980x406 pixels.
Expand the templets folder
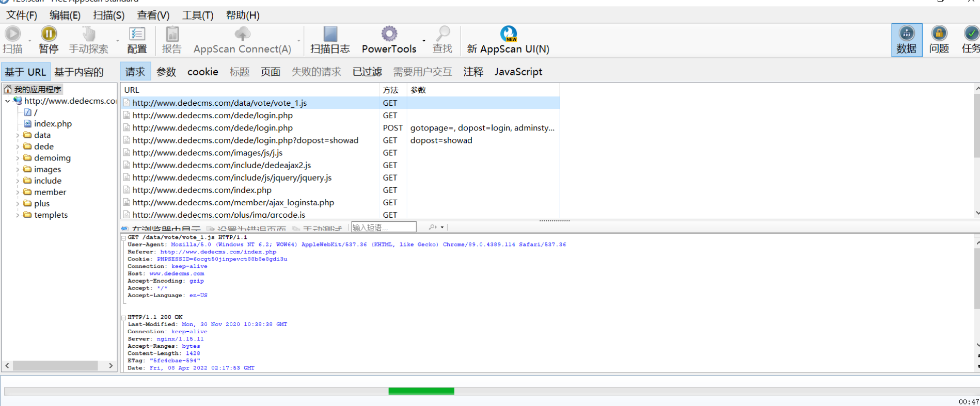tap(18, 215)
